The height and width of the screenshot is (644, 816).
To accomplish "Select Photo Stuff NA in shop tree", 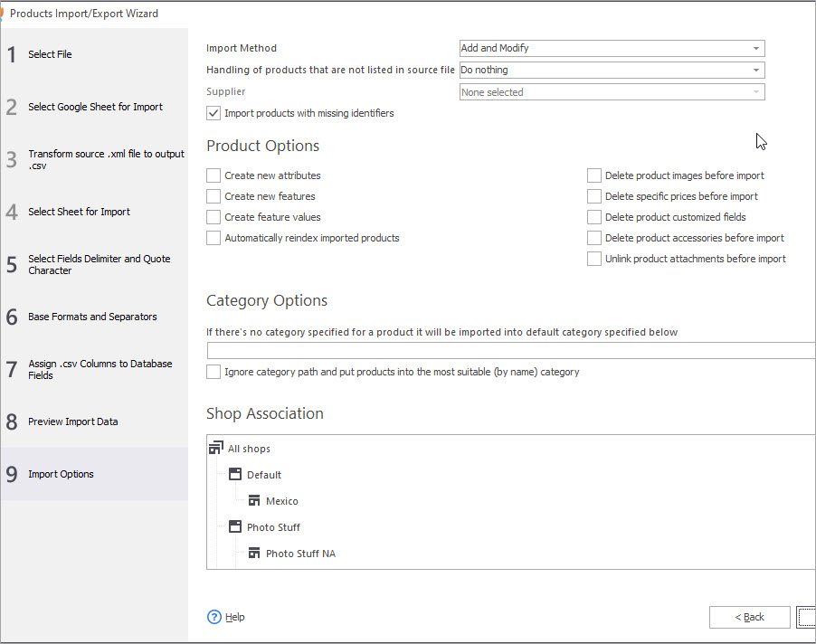I will pyautogui.click(x=300, y=554).
